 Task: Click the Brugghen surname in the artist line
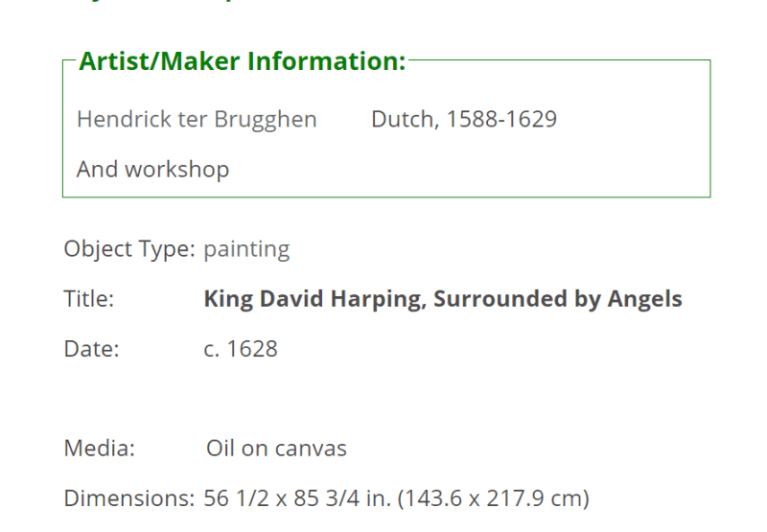(x=266, y=120)
